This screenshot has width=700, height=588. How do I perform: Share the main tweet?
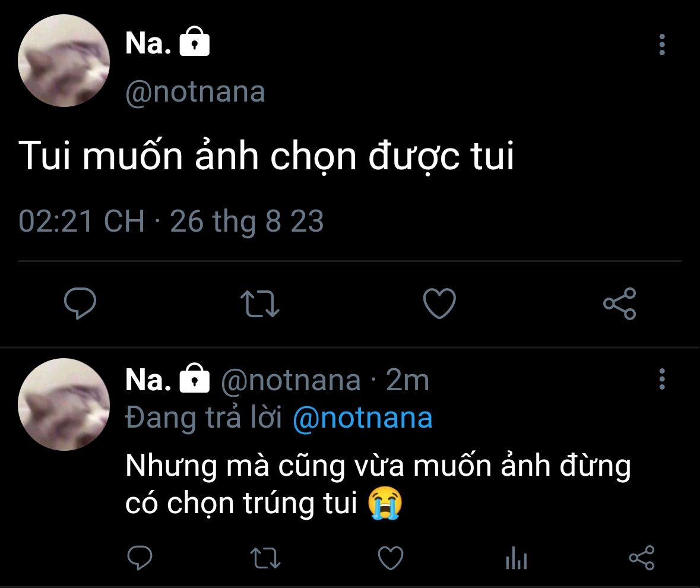pos(620,304)
